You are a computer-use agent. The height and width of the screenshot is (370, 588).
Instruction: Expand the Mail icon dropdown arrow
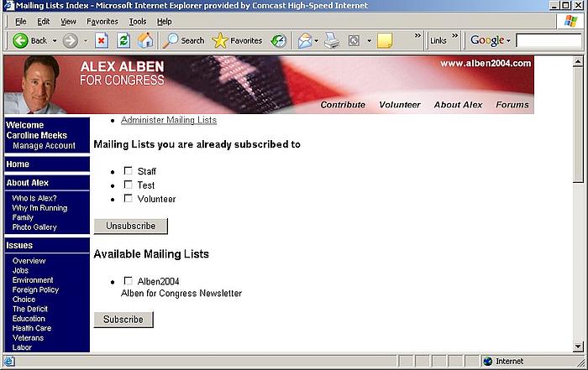tap(317, 40)
